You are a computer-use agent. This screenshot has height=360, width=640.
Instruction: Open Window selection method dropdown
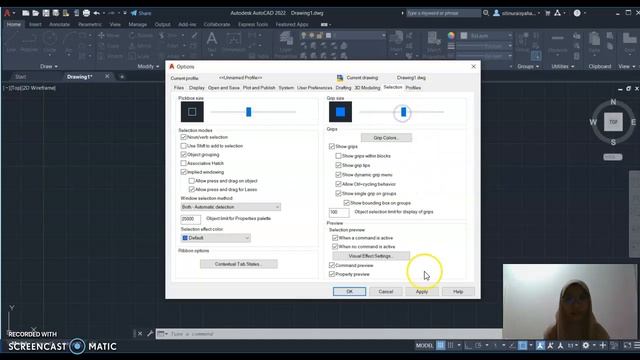[x=231, y=207]
